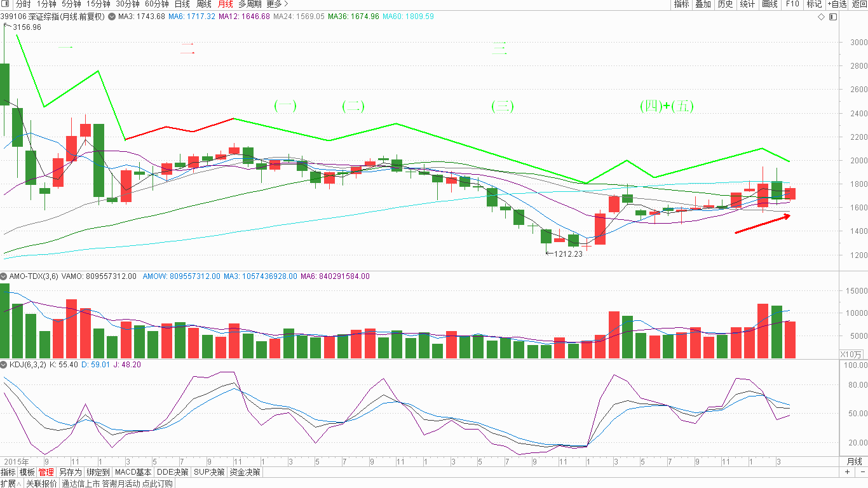Open the main chart indicator dropdown arrow

click(112, 17)
